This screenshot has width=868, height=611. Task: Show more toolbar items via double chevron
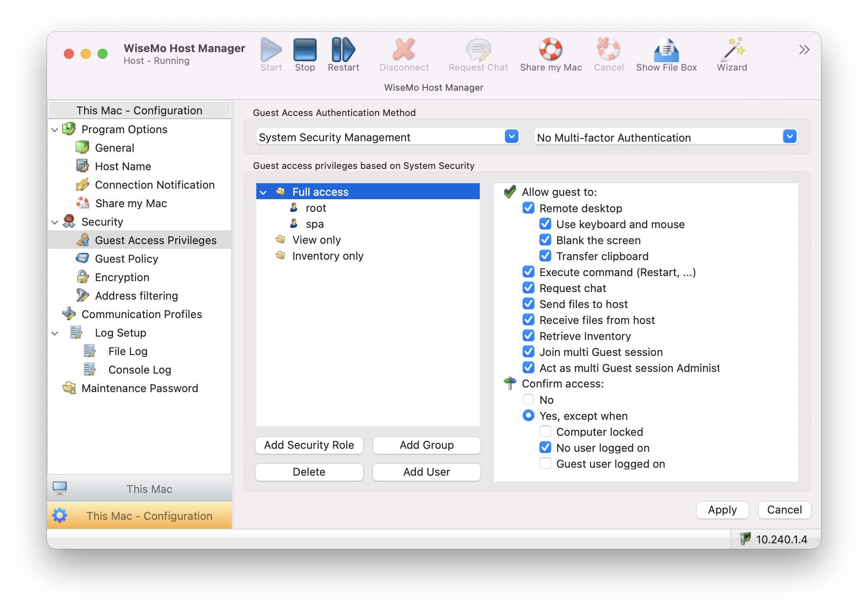pos(804,50)
